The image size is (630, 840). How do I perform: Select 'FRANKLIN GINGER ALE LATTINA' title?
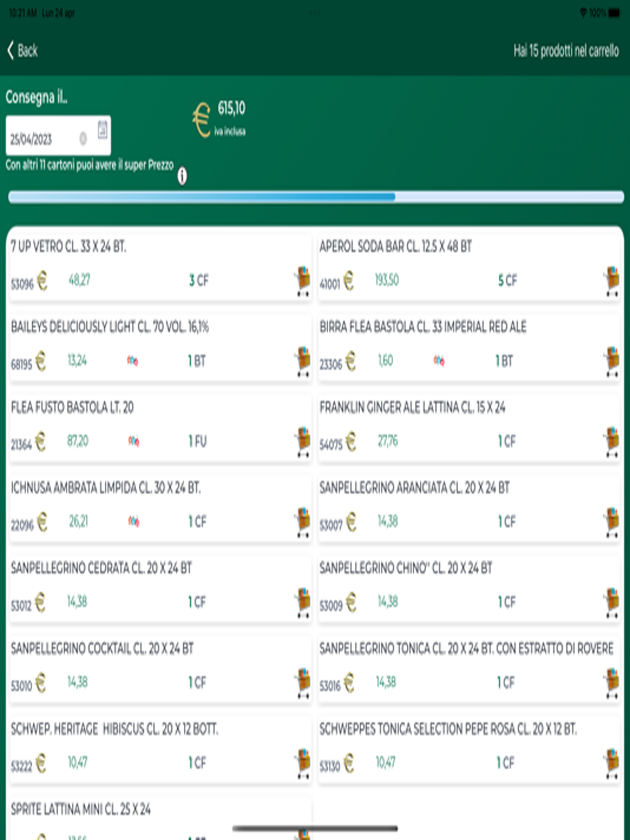click(x=412, y=407)
